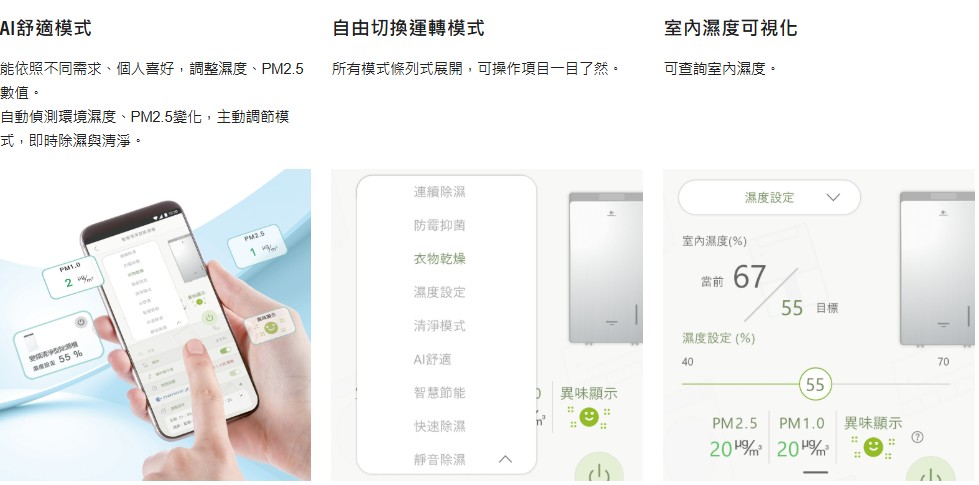
Task: Click the dehumidifier image beside the mode list
Action: click(606, 268)
